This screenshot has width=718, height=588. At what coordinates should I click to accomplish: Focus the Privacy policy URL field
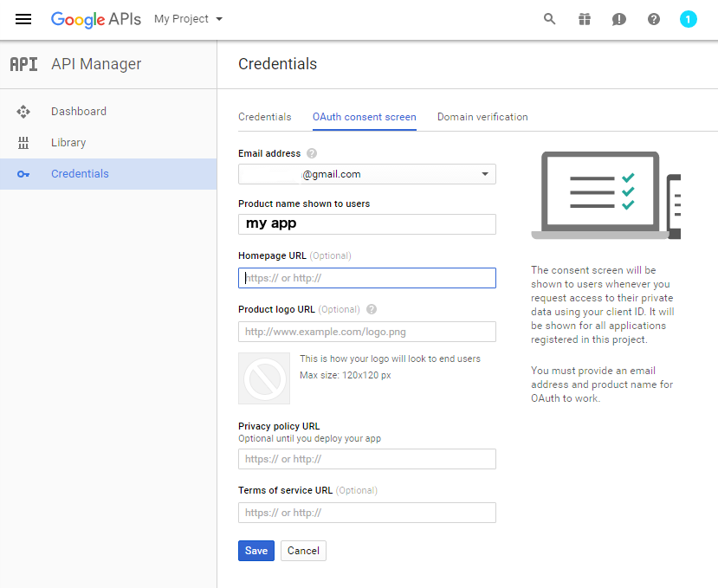pos(366,459)
